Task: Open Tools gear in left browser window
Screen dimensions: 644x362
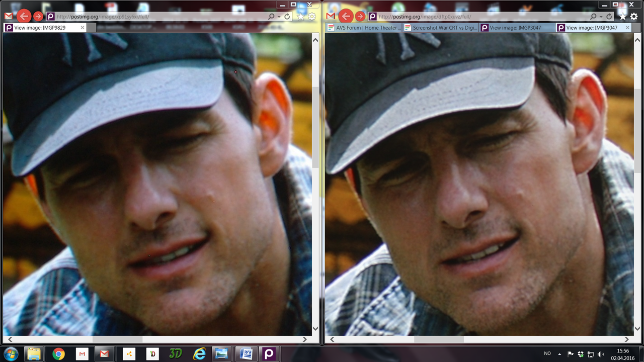Action: coord(312,17)
